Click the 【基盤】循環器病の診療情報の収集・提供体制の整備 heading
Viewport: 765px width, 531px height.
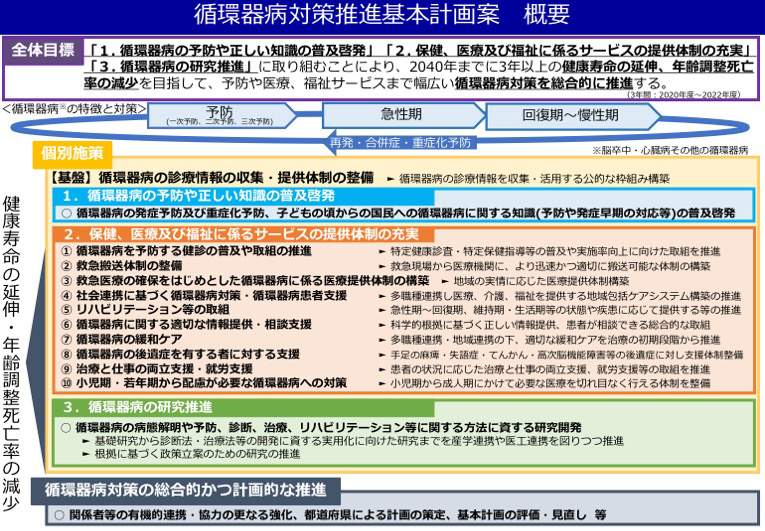(212, 178)
